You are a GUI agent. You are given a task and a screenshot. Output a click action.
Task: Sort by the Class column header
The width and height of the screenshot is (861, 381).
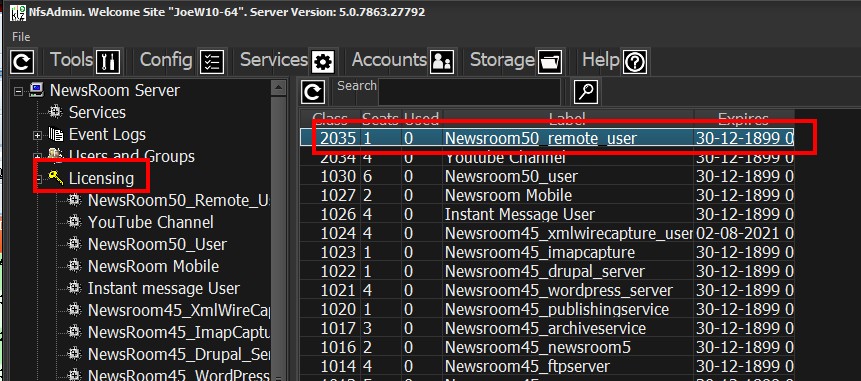(330, 119)
